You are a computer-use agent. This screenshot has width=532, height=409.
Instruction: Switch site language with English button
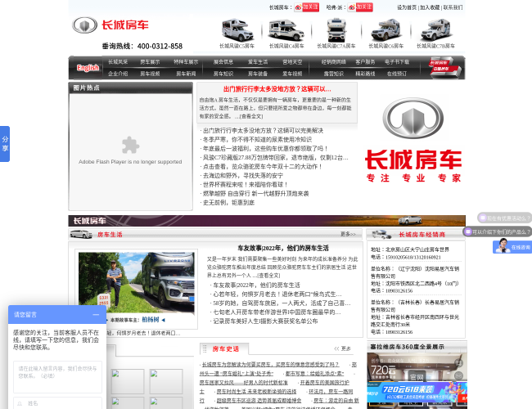tap(88, 68)
